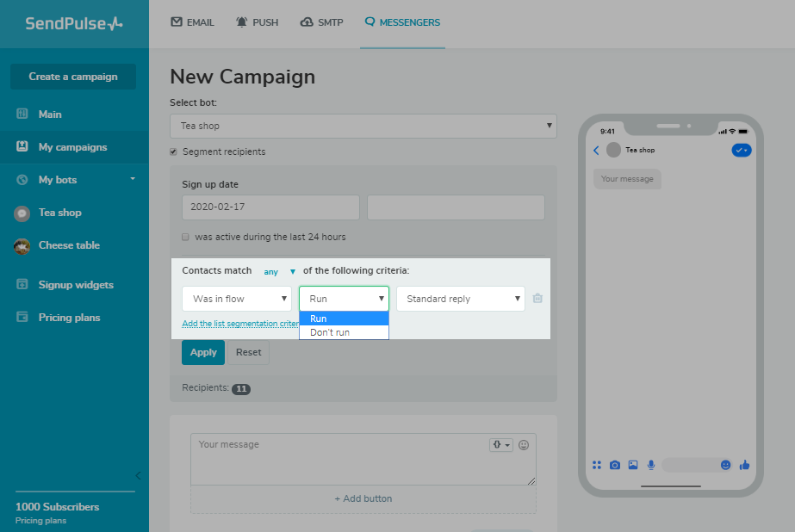Screen dimensions: 795x532
Task: Click the thumbs up icon in preview
Action: [744, 465]
